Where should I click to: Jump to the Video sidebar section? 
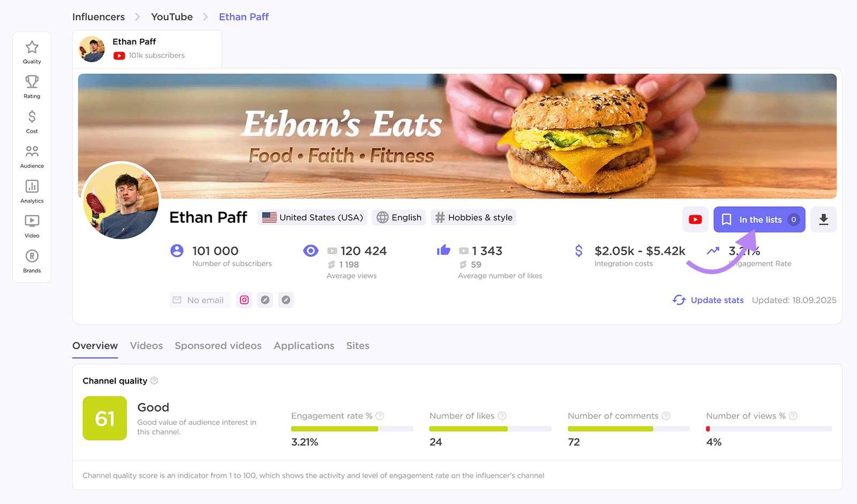click(32, 226)
